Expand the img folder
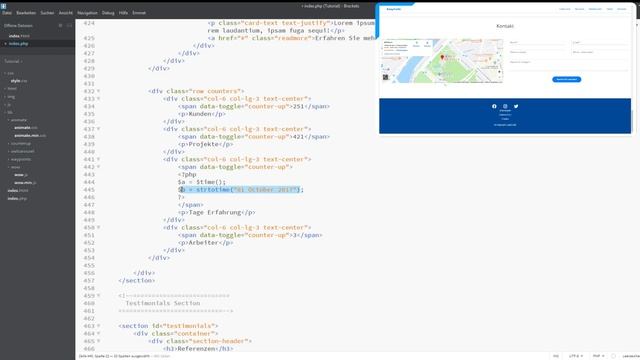The image size is (640, 360). tap(11, 97)
